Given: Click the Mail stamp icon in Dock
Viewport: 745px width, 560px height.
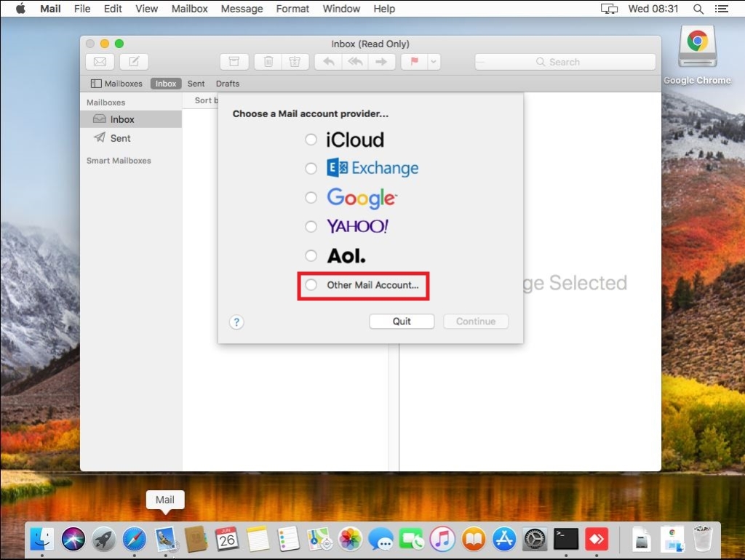Looking at the screenshot, I should click(165, 539).
